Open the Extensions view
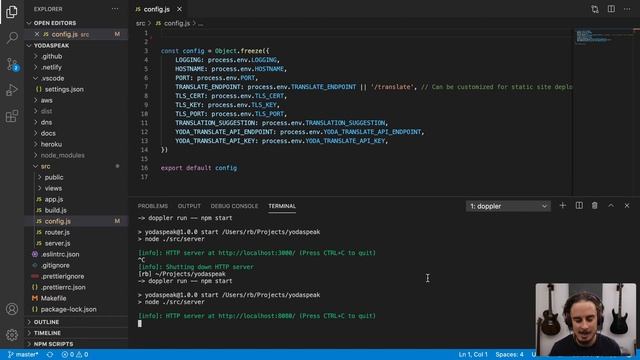 pyautogui.click(x=12, y=116)
